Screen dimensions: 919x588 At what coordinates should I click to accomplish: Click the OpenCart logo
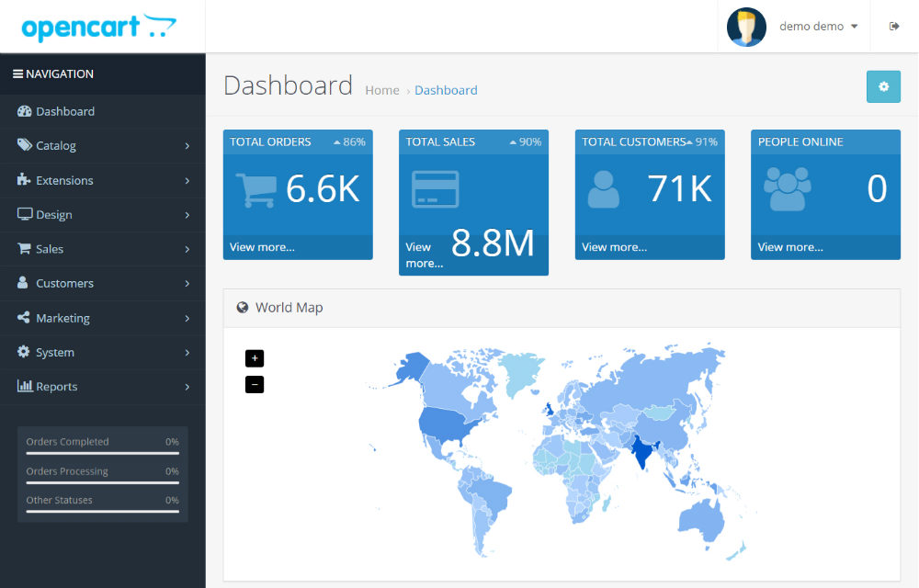[x=98, y=27]
